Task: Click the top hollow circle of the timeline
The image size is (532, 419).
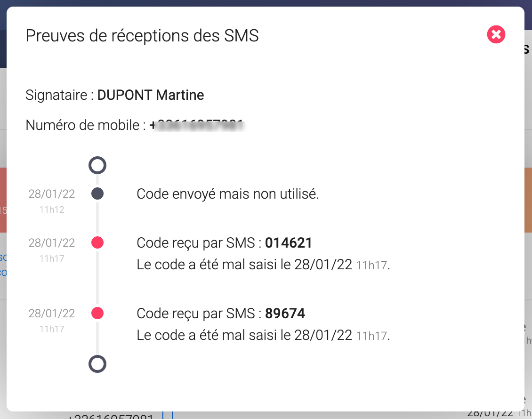Action: click(97, 165)
